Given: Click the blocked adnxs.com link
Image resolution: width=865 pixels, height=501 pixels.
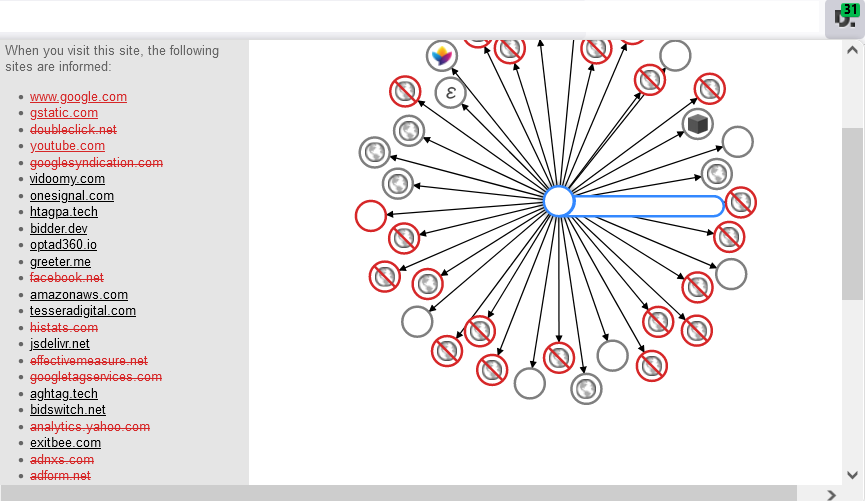Looking at the screenshot, I should coord(62,459).
